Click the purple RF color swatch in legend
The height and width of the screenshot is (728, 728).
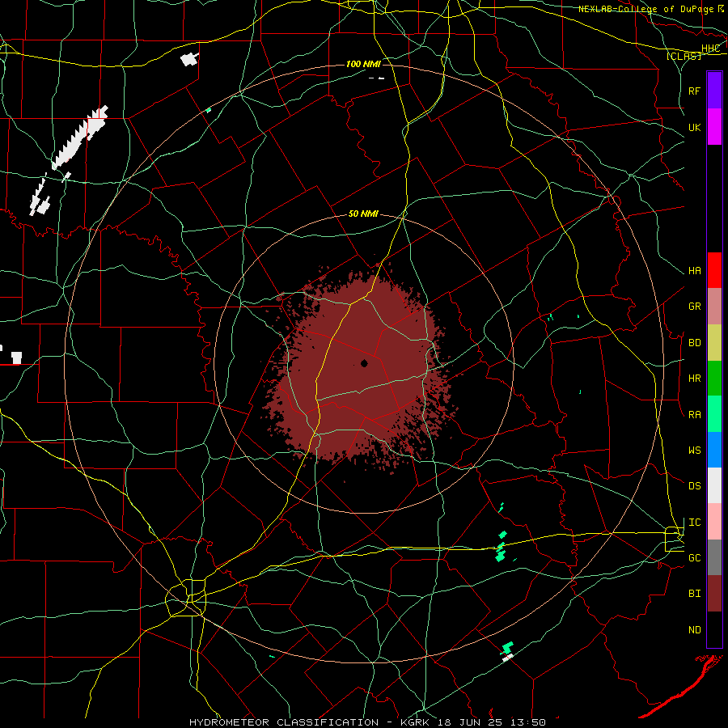click(714, 91)
